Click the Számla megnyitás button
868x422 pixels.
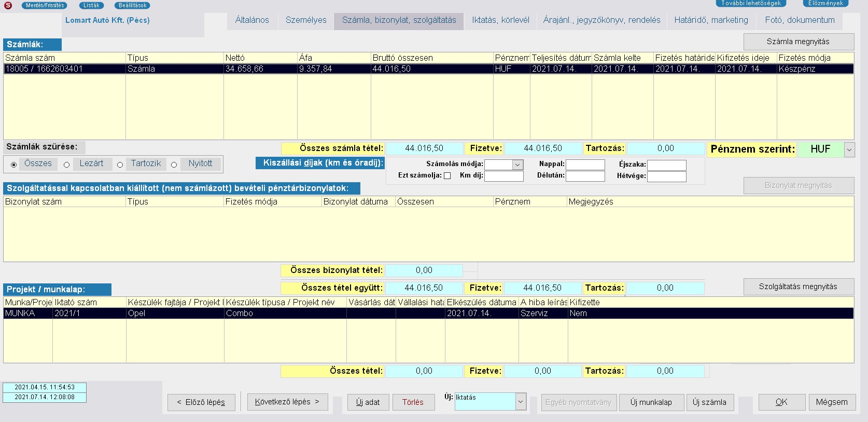(x=798, y=42)
